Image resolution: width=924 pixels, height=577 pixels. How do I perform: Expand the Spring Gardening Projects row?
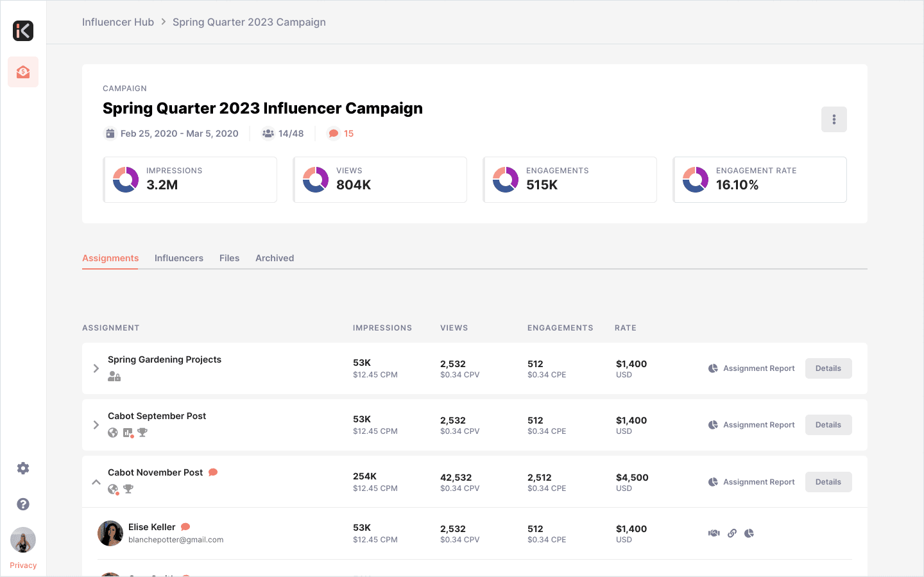(96, 368)
